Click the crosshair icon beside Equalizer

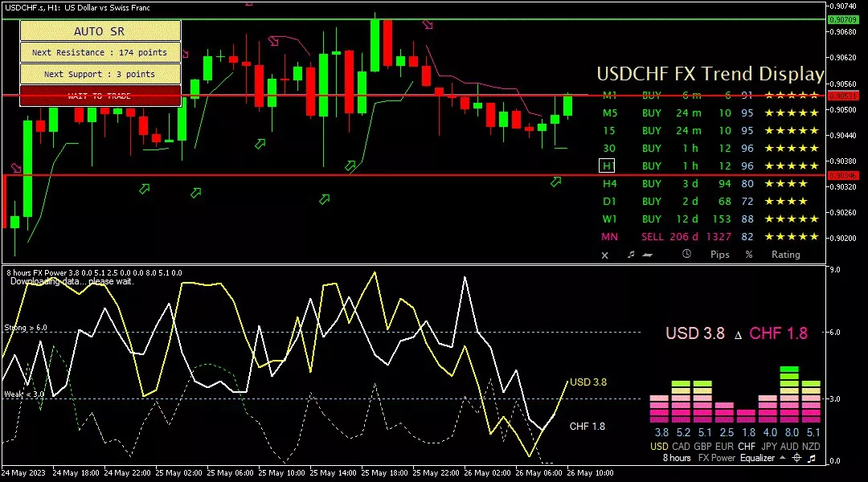point(796,458)
